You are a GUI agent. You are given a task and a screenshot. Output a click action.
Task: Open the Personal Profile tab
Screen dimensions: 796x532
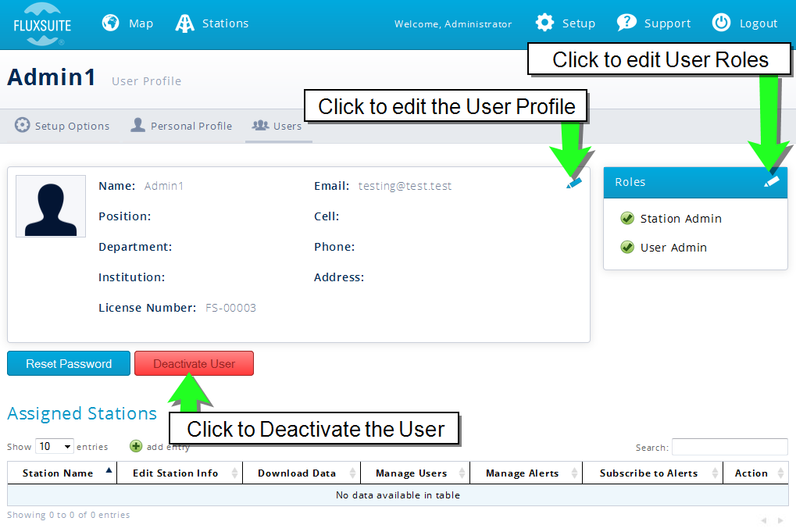[181, 126]
